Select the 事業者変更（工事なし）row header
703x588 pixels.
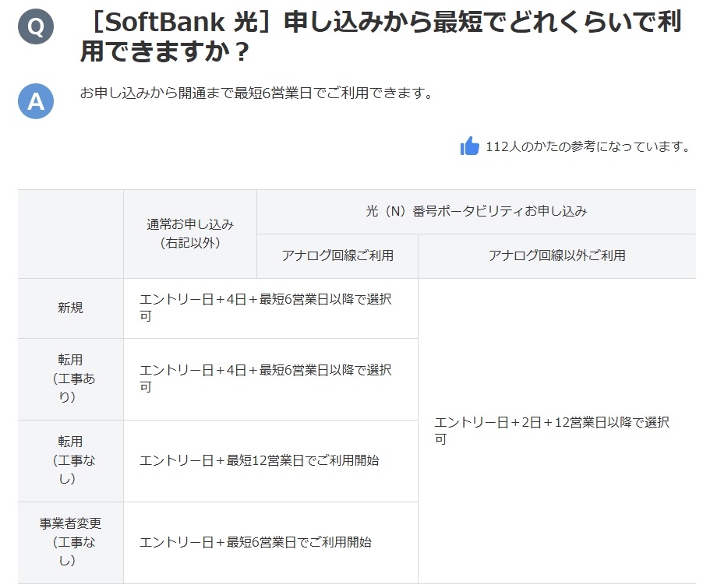pyautogui.click(x=70, y=542)
